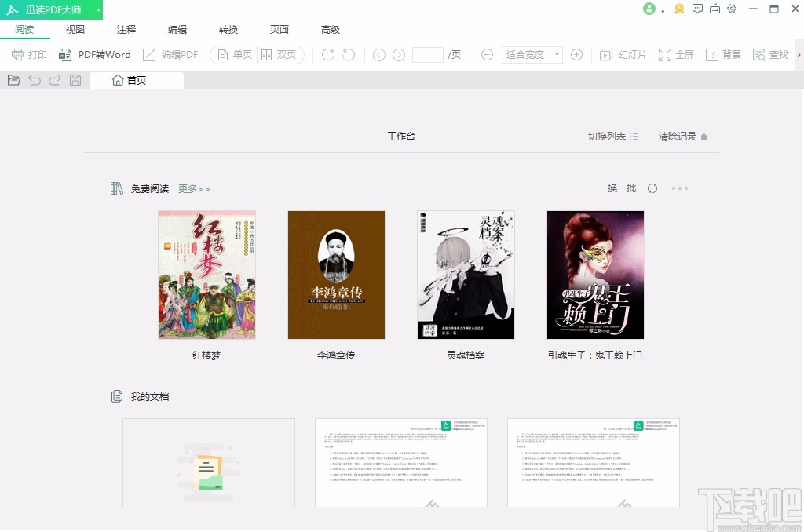Click 切换列表 to switch list view
The width and height of the screenshot is (804, 532).
point(612,137)
